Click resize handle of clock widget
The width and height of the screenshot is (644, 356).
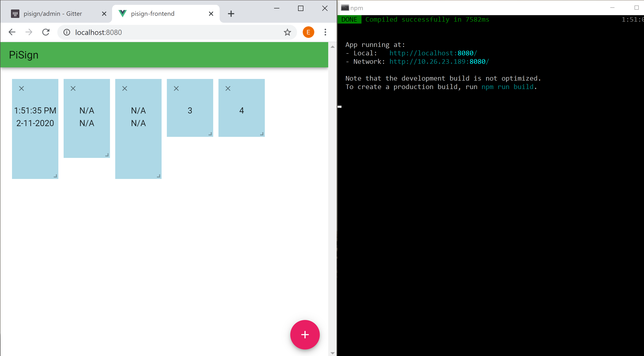pyautogui.click(x=55, y=176)
